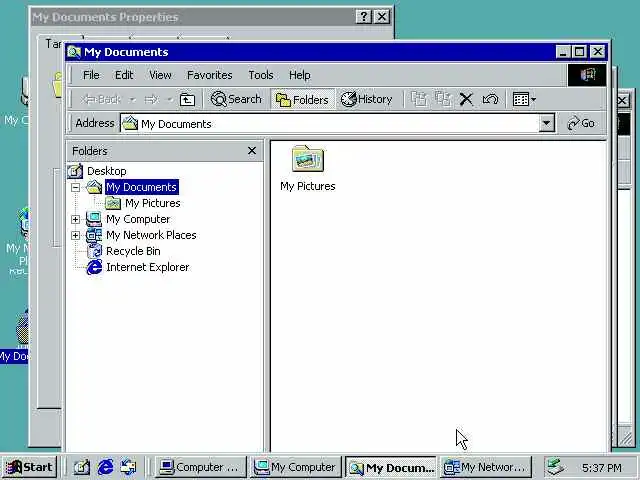Toggle the Folders pane button
This screenshot has width=640, height=480.
pos(302,100)
